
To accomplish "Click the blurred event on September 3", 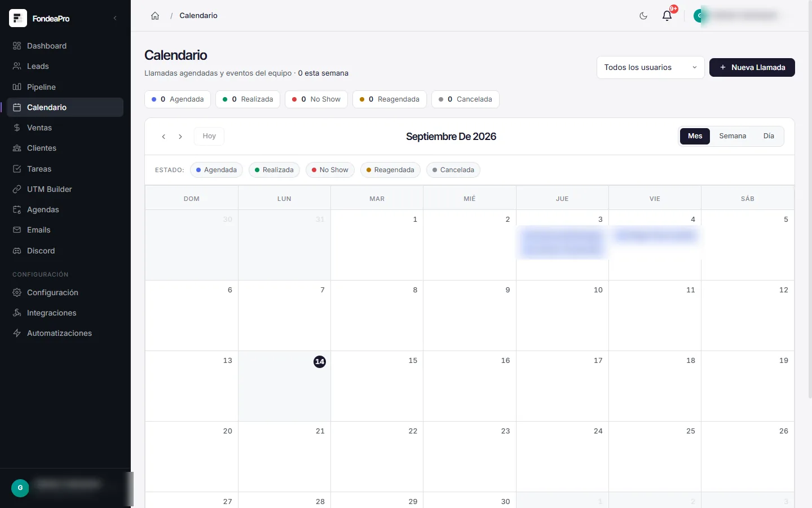I will (x=562, y=243).
